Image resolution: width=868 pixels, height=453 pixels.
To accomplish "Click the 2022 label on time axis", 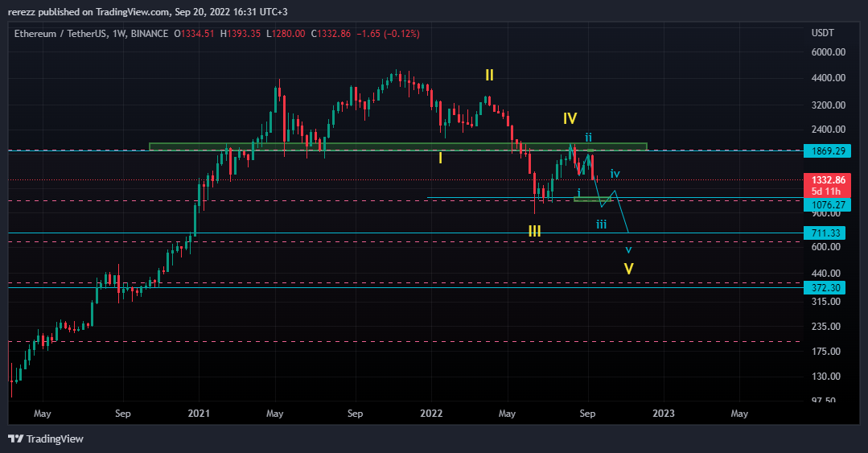I will tap(431, 414).
